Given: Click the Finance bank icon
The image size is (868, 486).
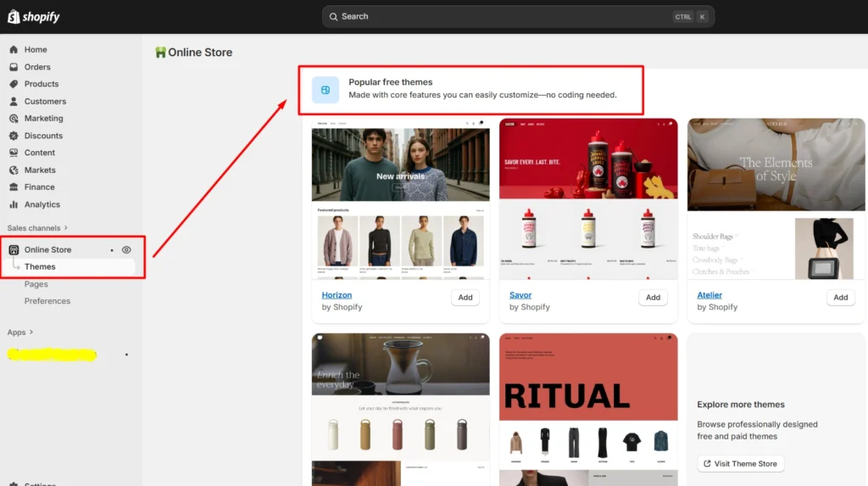Looking at the screenshot, I should pos(14,187).
